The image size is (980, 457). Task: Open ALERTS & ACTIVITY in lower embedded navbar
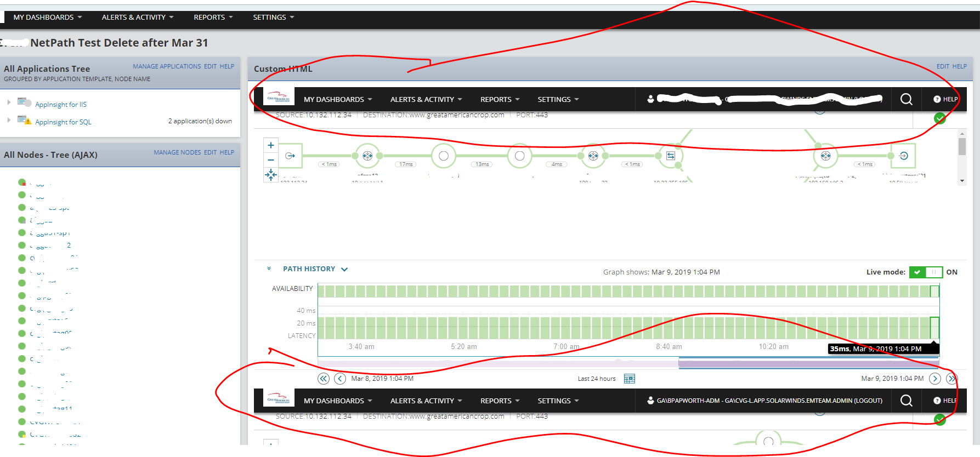[426, 401]
